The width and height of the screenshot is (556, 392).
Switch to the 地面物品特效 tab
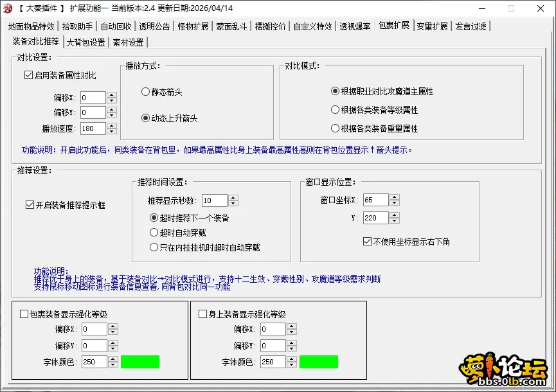click(31, 26)
